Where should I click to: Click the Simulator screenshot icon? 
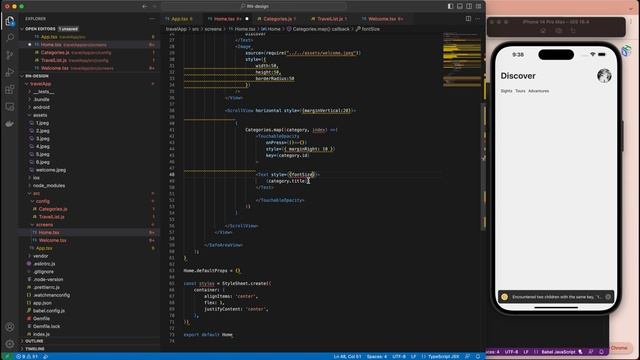point(558,31)
